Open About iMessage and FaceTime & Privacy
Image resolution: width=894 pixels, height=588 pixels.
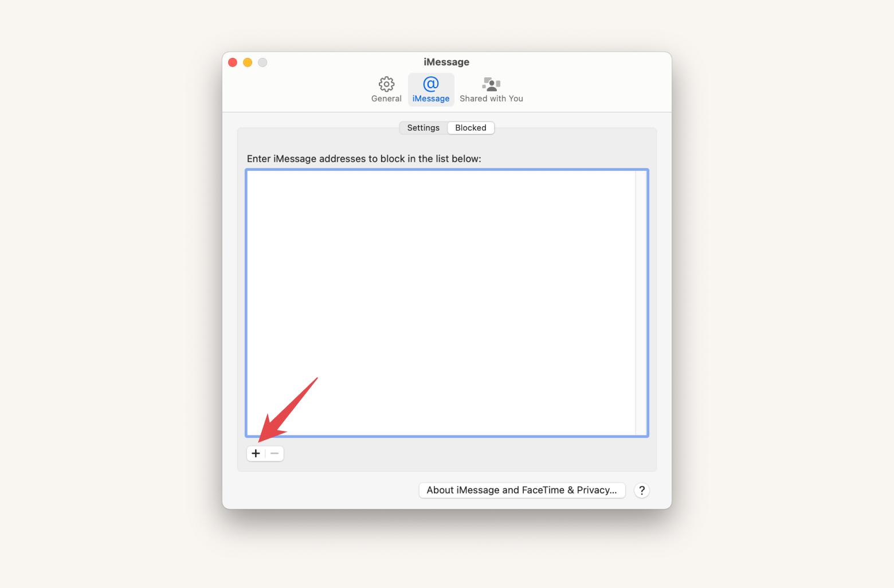click(x=521, y=490)
